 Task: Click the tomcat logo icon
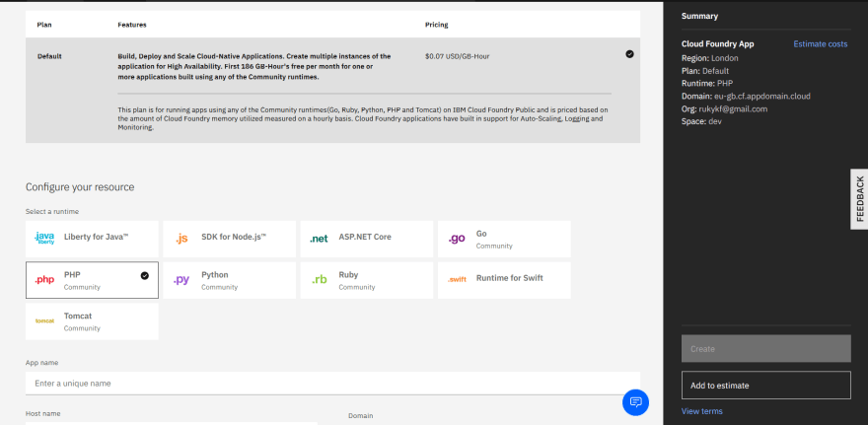pyautogui.click(x=44, y=320)
